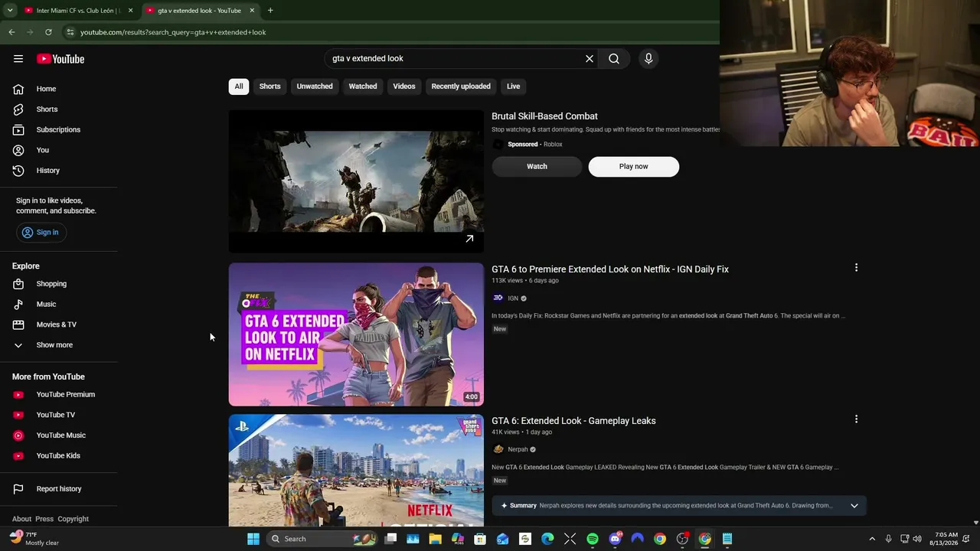
Task: Open the 'Brutal Skill-Based Combat' ad title
Action: coord(544,116)
